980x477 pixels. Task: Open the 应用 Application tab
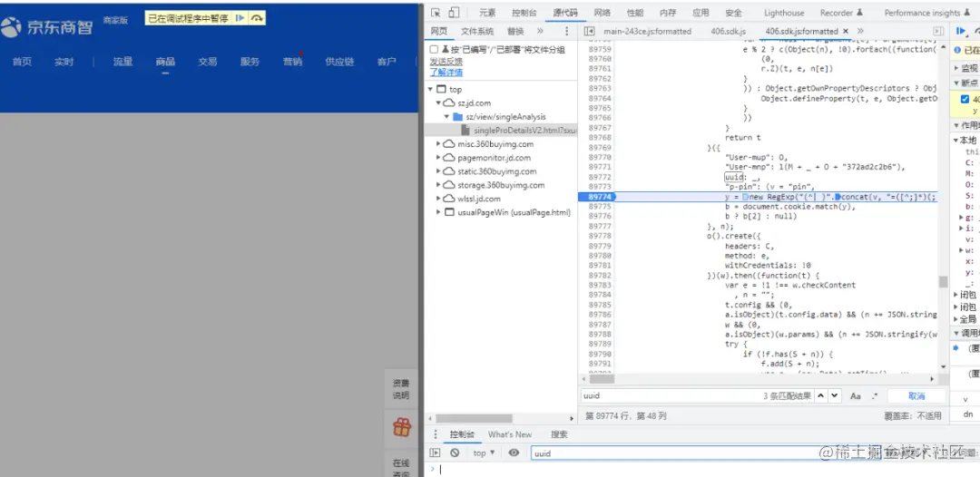point(701,13)
